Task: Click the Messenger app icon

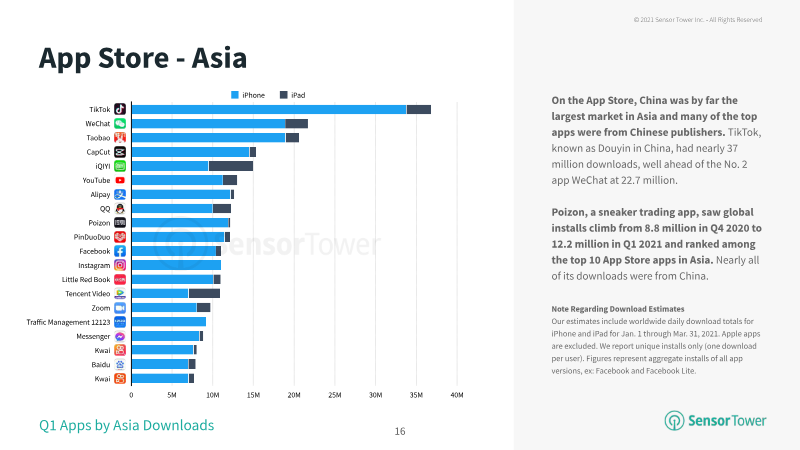Action: click(120, 336)
